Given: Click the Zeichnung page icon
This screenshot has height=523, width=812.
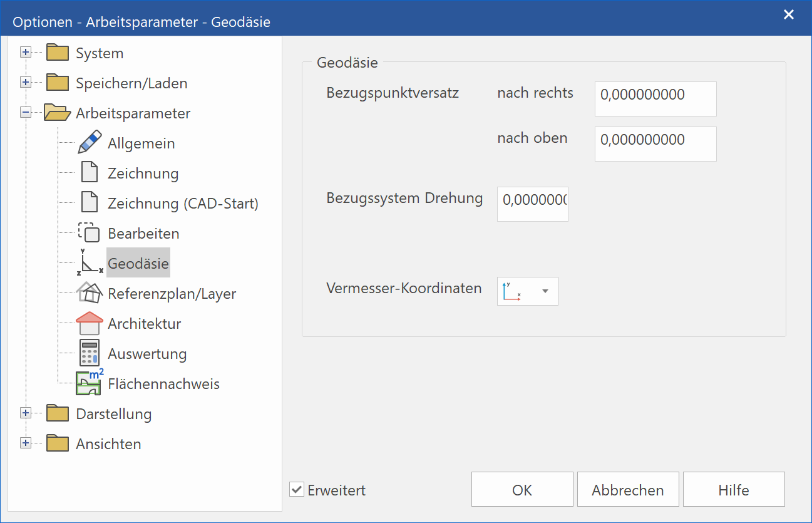Looking at the screenshot, I should (90, 173).
